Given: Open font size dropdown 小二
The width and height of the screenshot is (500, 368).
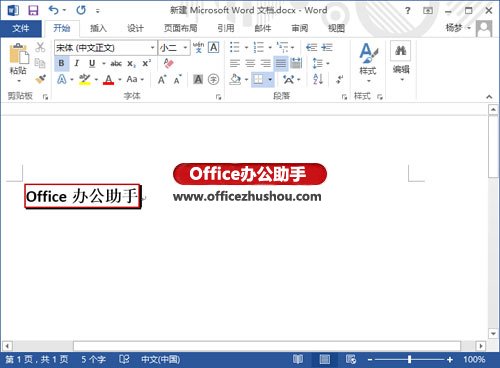Looking at the screenshot, I should click(185, 48).
